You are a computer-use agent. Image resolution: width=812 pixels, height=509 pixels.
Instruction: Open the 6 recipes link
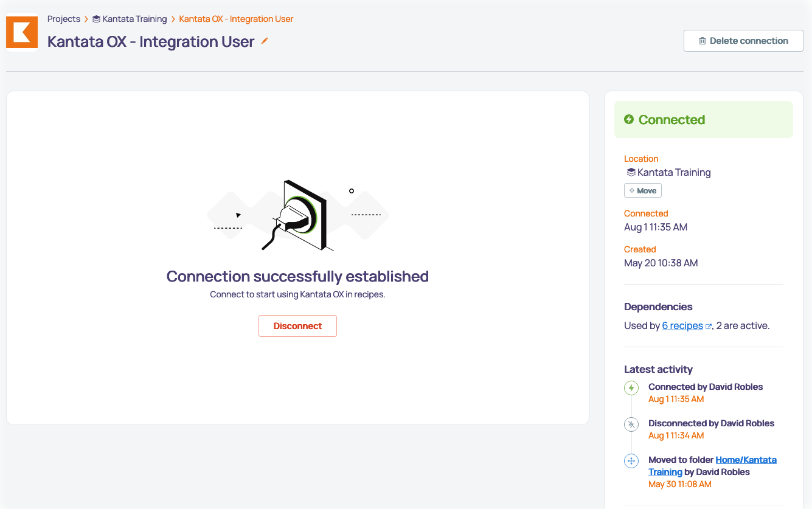[x=682, y=326]
